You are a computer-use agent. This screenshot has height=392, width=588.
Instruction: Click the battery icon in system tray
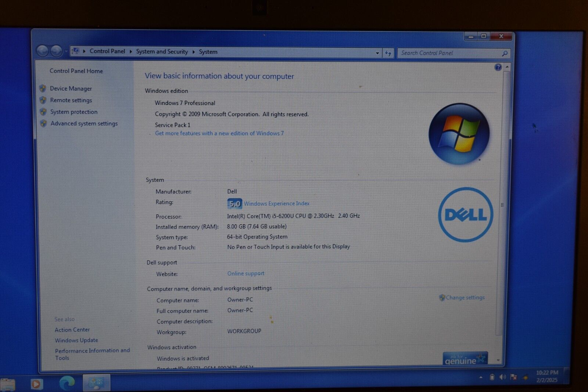492,377
